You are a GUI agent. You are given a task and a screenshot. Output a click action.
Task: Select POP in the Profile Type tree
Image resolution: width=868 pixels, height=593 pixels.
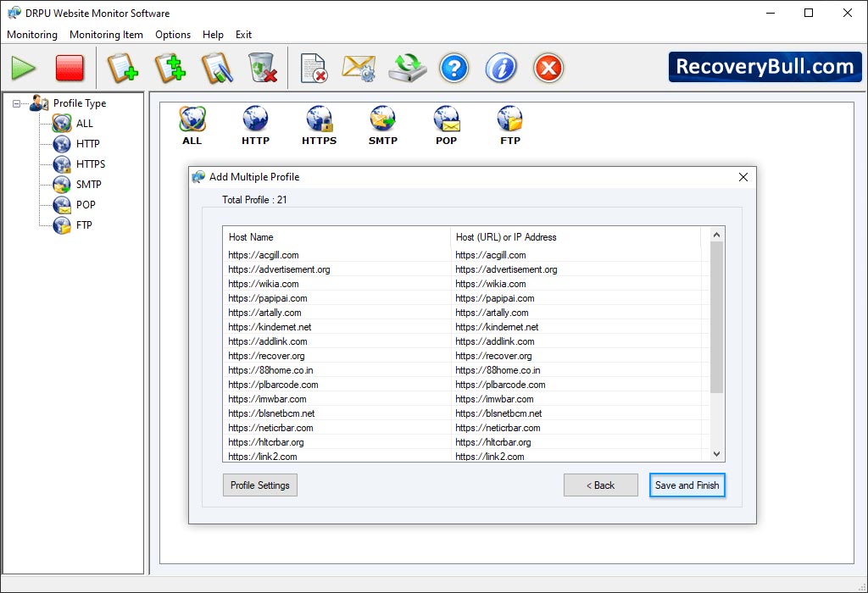[x=86, y=205]
